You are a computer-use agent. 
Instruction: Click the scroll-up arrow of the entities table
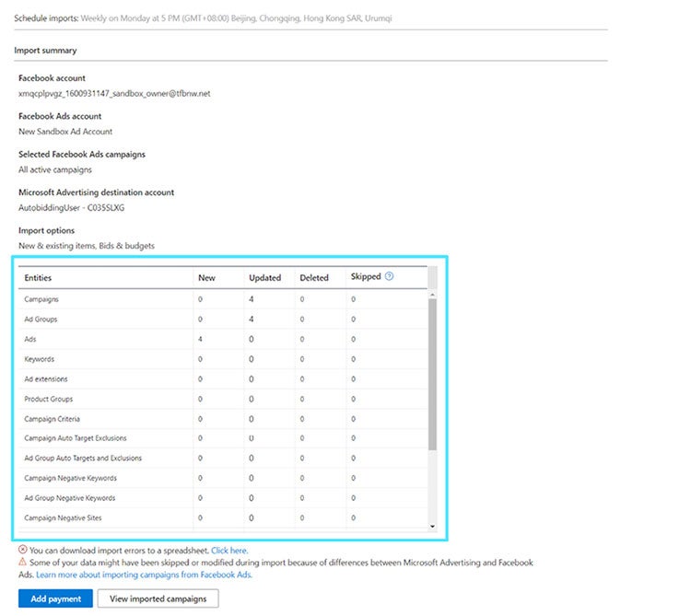pyautogui.click(x=432, y=294)
